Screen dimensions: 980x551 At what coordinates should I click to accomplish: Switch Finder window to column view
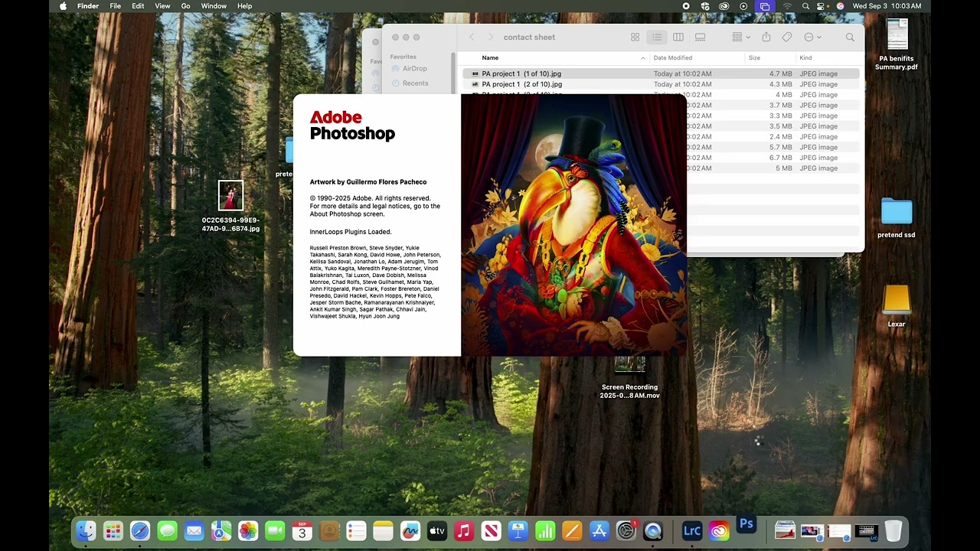(678, 37)
